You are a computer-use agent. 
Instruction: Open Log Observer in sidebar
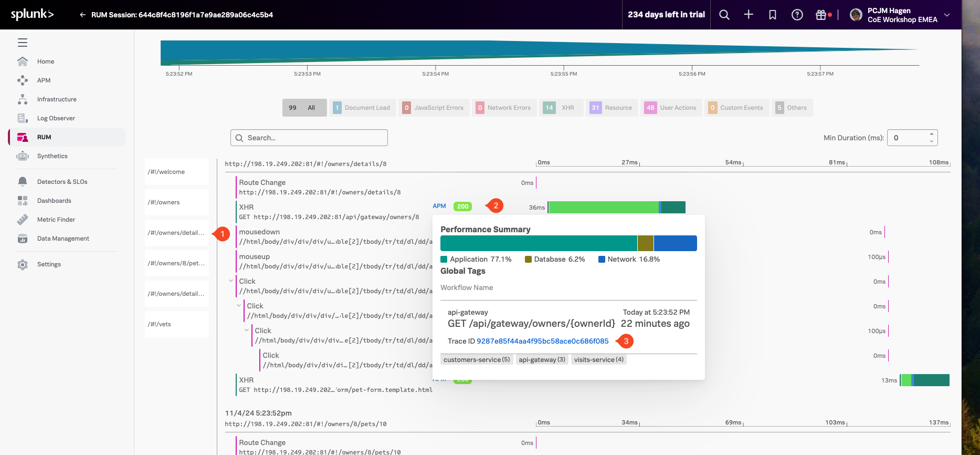click(56, 118)
